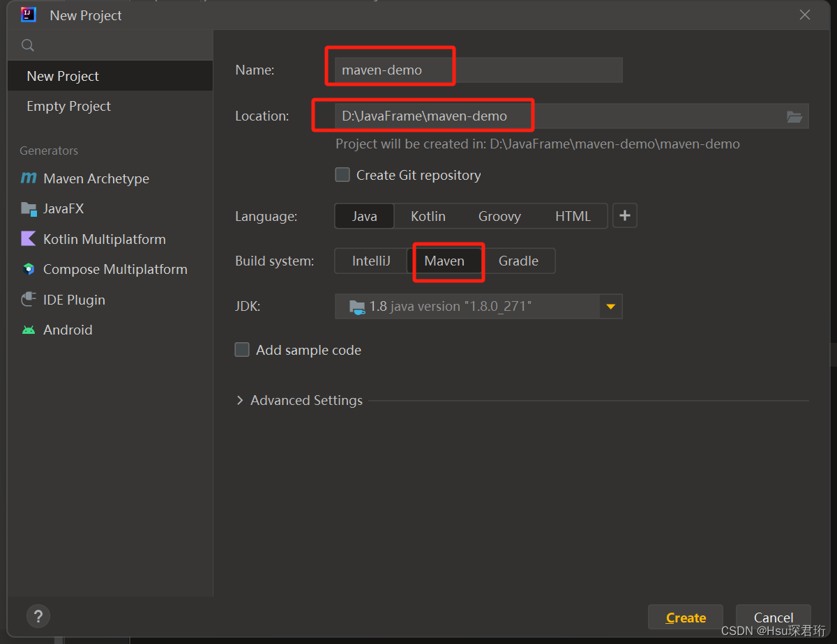
Task: Add another language with plus button
Action: point(625,216)
